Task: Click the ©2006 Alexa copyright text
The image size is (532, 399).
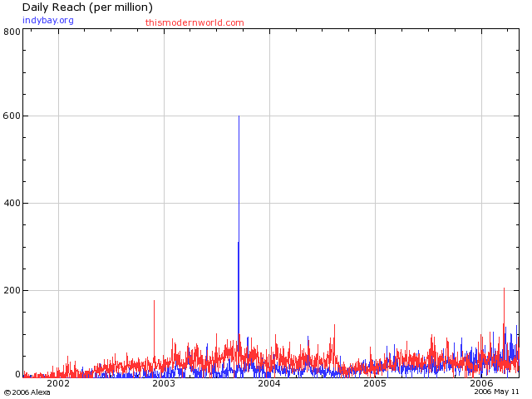Action: (27, 392)
